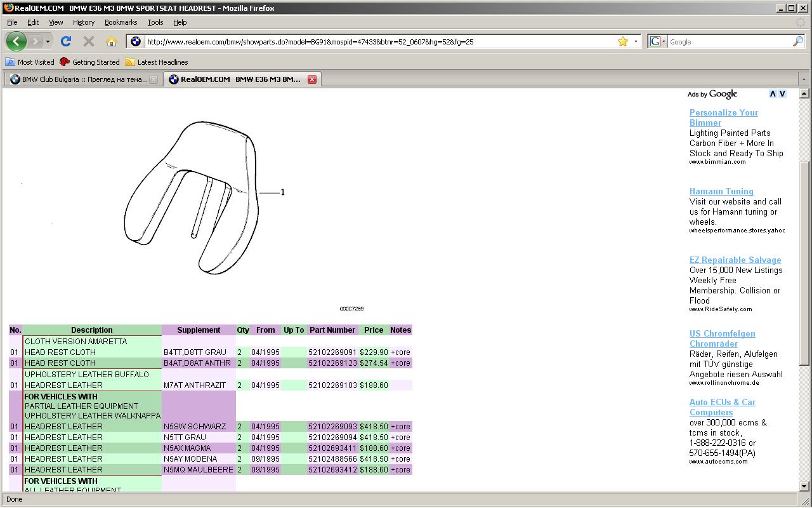
Task: Click the search magnifier icon
Action: pos(797,41)
